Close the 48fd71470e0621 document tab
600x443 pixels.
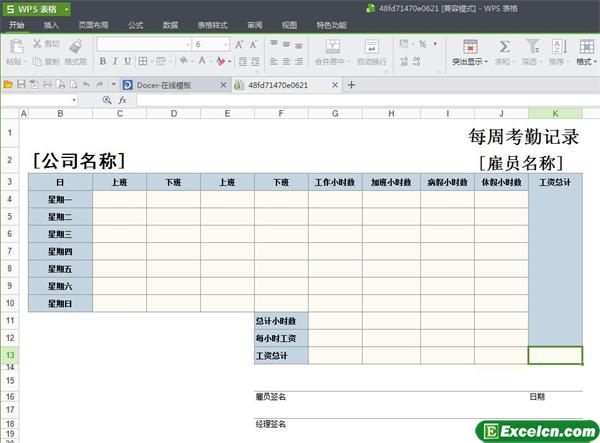(335, 85)
